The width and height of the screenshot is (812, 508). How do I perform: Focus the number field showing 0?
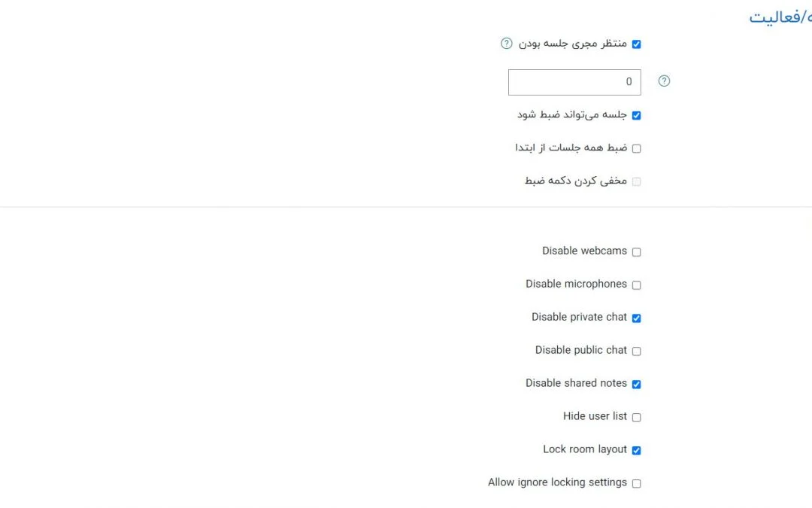point(574,82)
